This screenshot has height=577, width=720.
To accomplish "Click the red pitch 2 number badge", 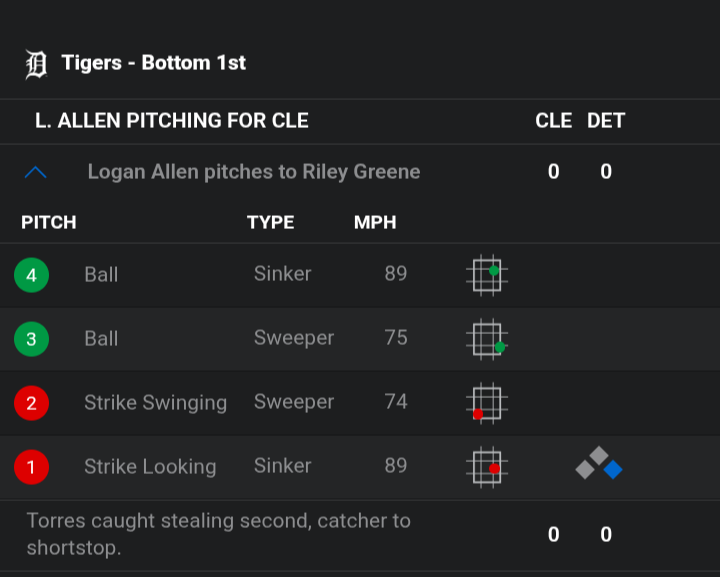I will 31,403.
